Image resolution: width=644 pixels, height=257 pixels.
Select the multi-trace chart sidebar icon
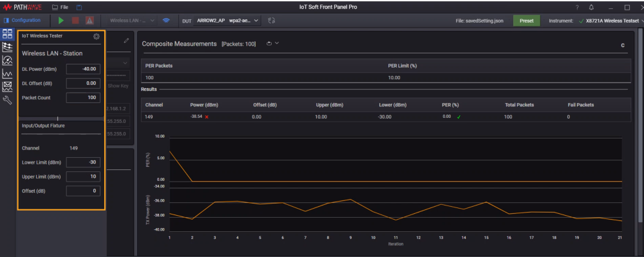[x=7, y=48]
